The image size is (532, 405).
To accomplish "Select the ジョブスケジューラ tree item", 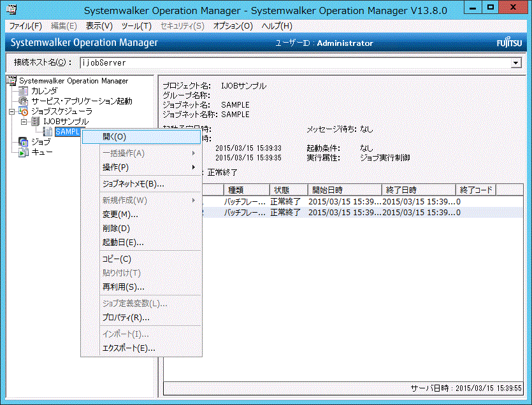I will coord(62,111).
